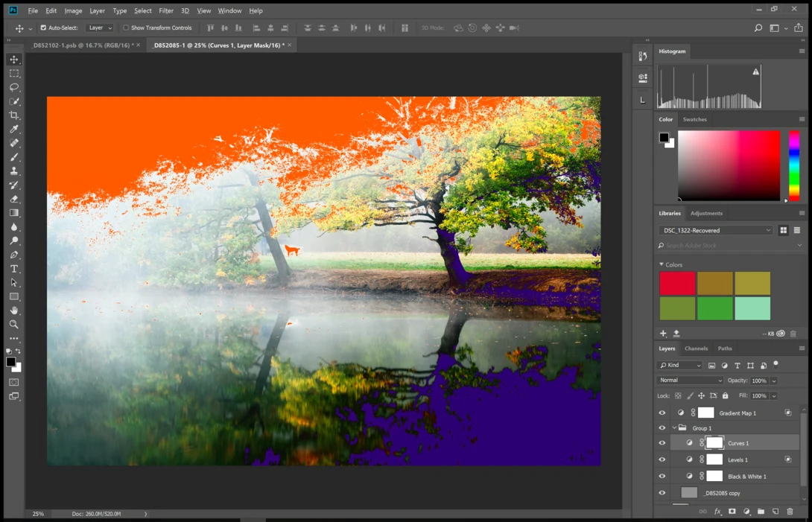Select the Dodge tool

(14, 241)
